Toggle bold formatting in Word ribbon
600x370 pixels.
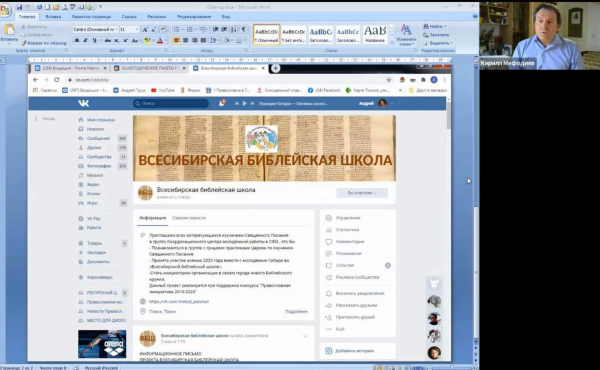77,41
